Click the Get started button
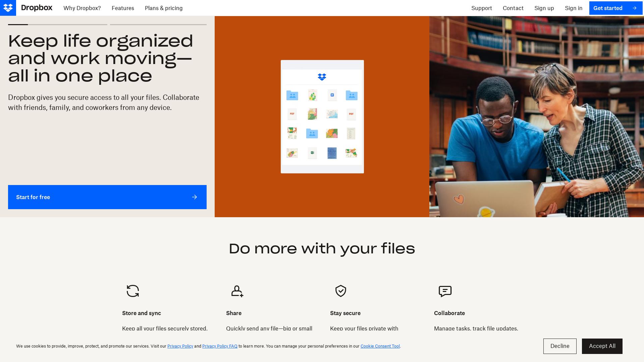644x362 pixels. [616, 8]
